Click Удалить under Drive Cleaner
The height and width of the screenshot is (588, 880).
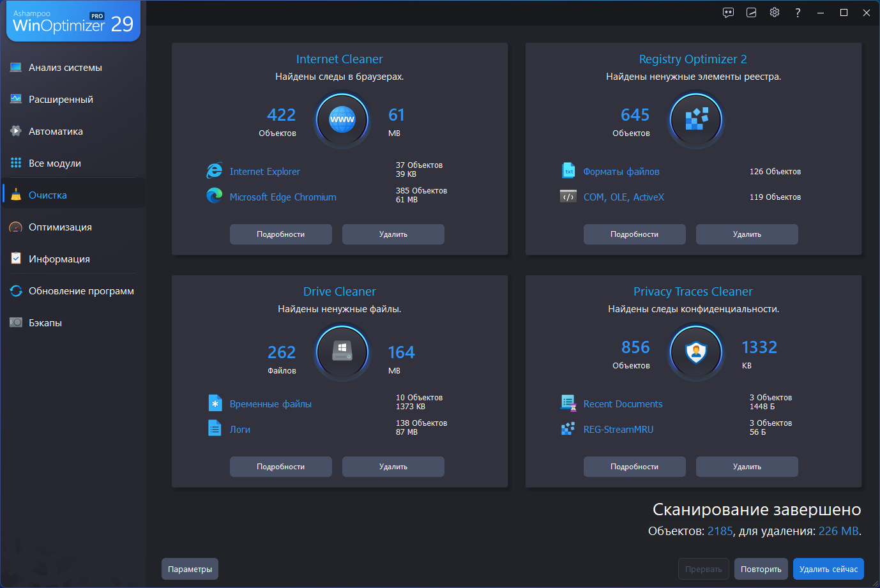pos(393,467)
